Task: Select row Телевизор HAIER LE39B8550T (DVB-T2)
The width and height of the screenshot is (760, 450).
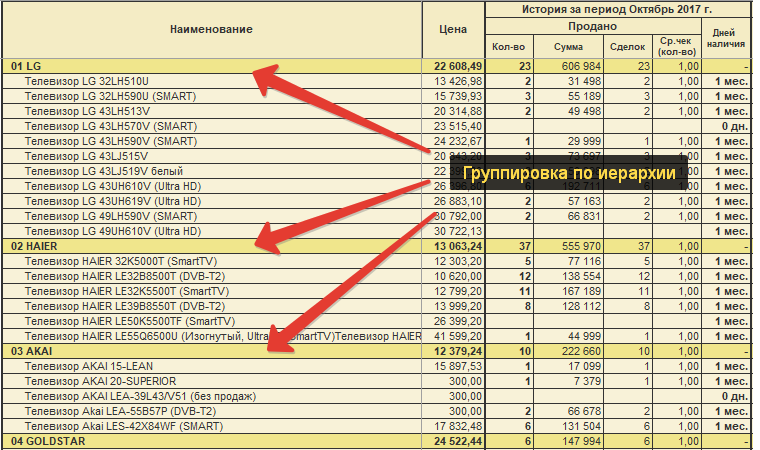Action: click(x=377, y=306)
